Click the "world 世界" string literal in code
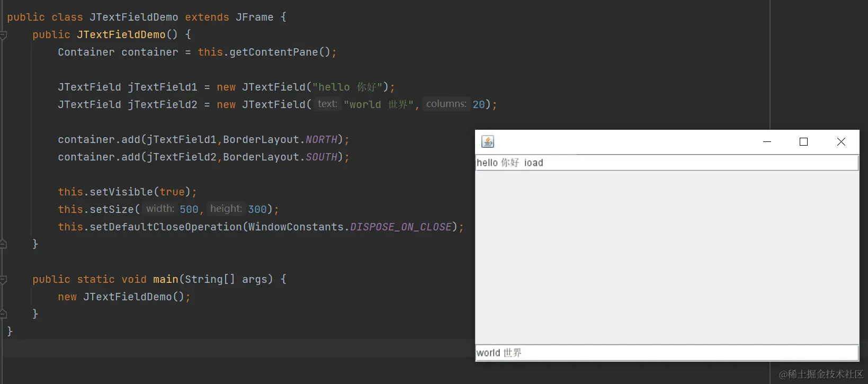This screenshot has height=384, width=868. click(x=379, y=104)
